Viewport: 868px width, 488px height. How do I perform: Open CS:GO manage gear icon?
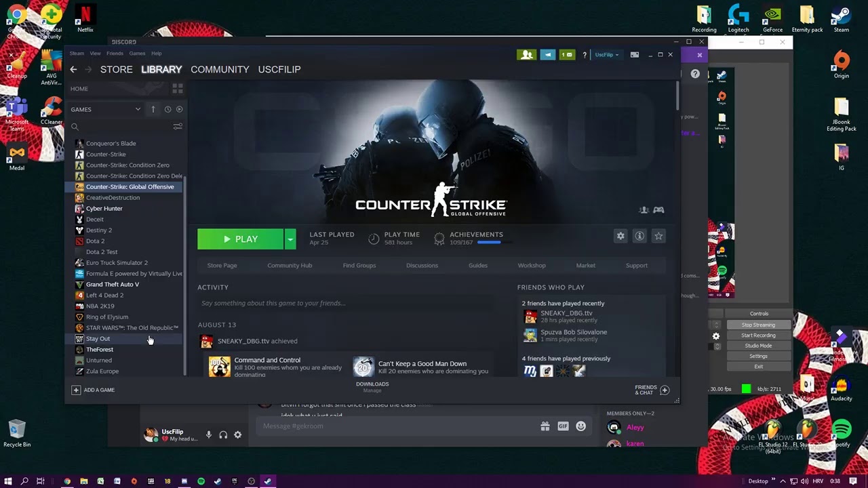point(620,236)
